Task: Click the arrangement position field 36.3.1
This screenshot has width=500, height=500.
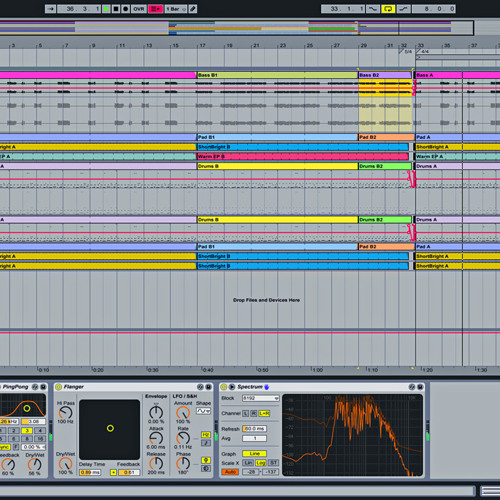Action: 79,9
